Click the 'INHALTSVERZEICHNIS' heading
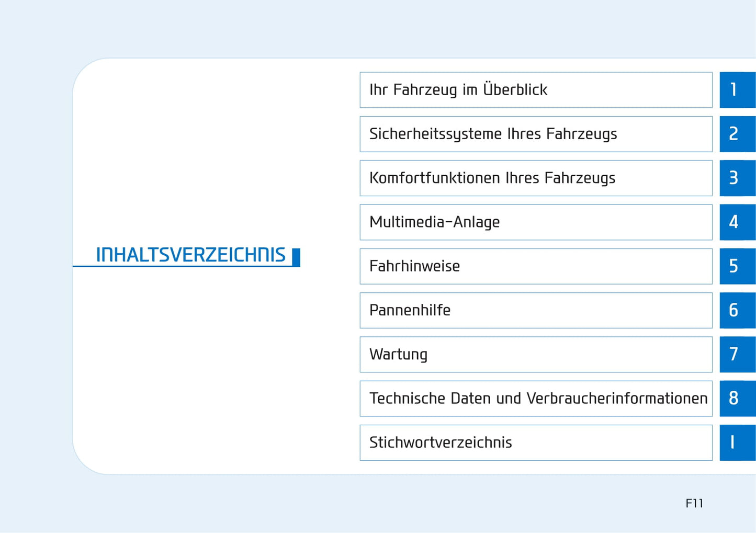Image resolution: width=756 pixels, height=533 pixels. [x=191, y=255]
